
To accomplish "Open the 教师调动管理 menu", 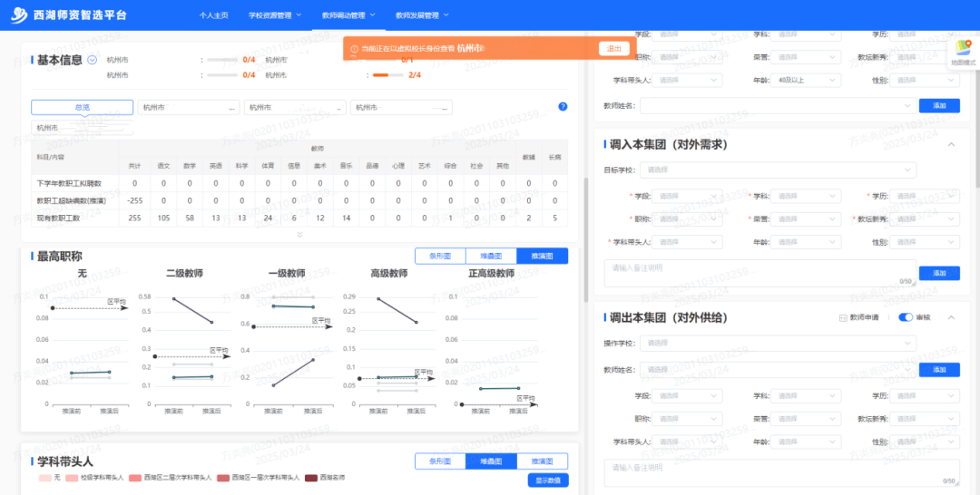I will point(348,15).
